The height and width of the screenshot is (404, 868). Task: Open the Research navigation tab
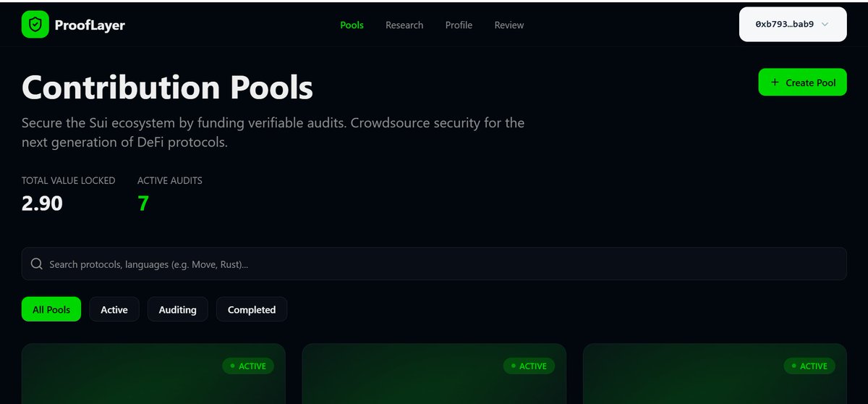click(x=404, y=25)
